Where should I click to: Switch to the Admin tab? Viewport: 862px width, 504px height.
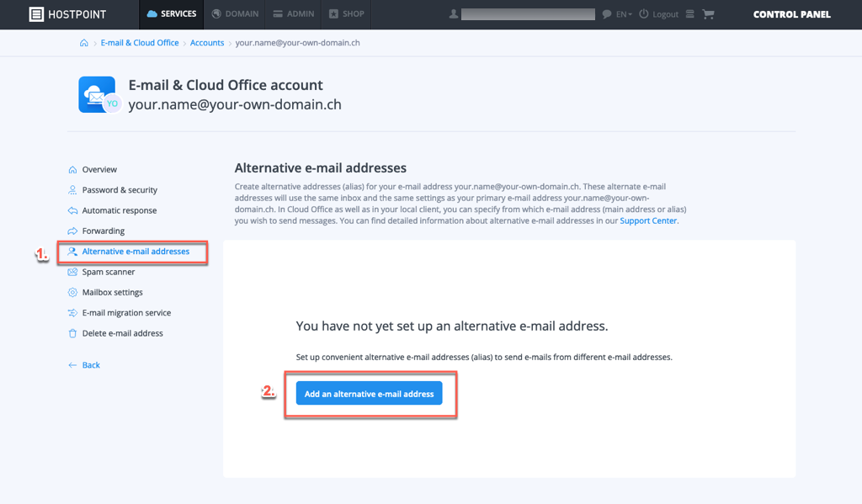pos(294,14)
